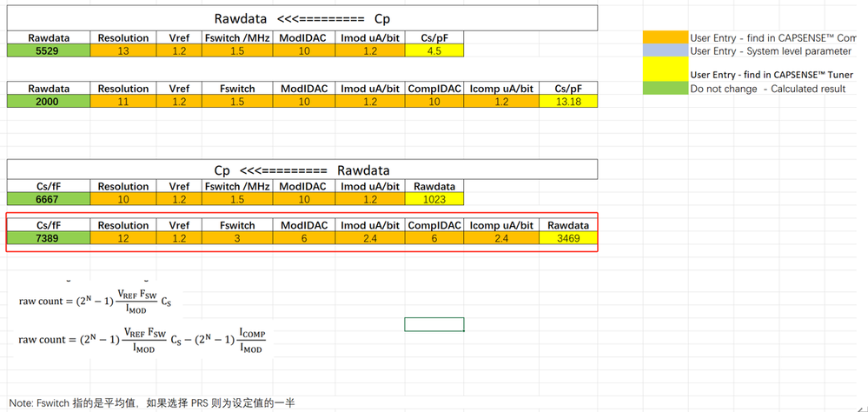The height and width of the screenshot is (412, 868).
Task: Select the Resolution value 12
Action: pyautogui.click(x=123, y=238)
